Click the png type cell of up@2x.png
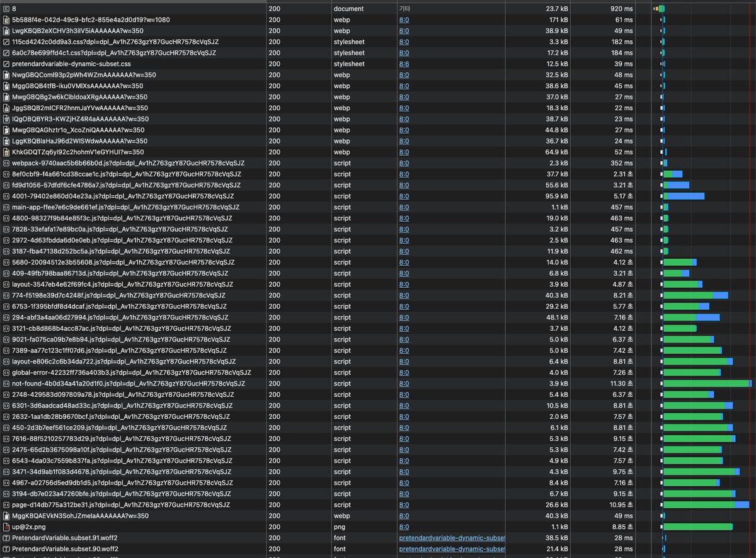756x558 pixels. tap(340, 527)
